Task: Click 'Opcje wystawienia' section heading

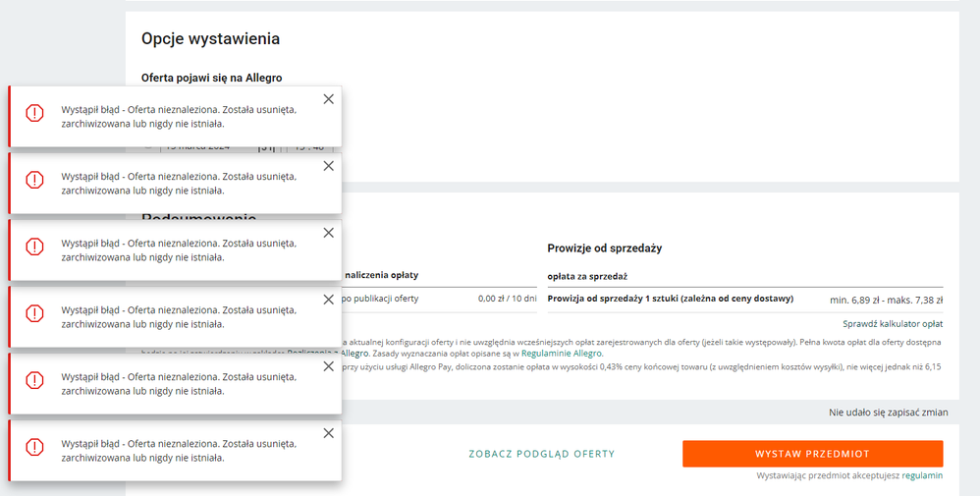Action: coord(210,38)
